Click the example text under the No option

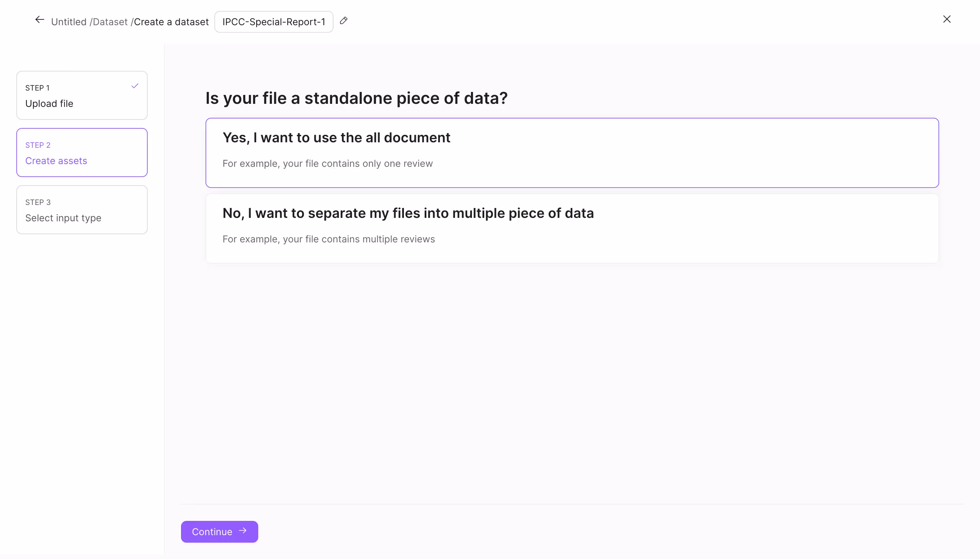coord(328,239)
